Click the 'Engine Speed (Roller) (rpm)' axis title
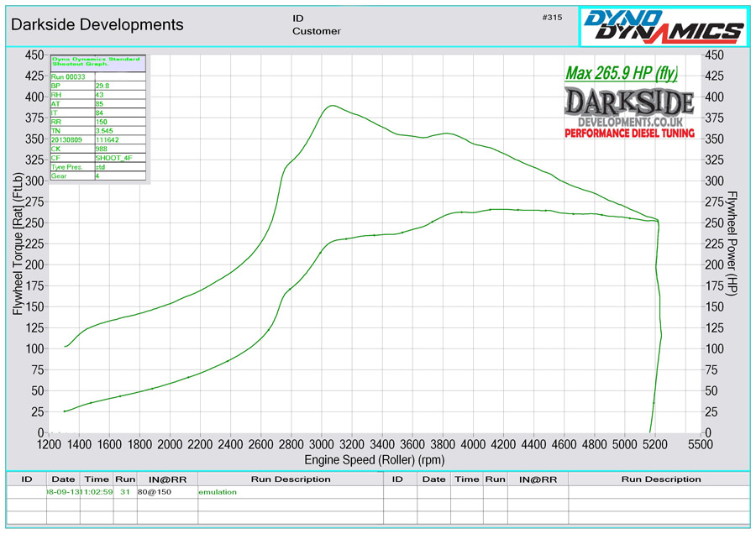This screenshot has width=756, height=534. pos(374,460)
